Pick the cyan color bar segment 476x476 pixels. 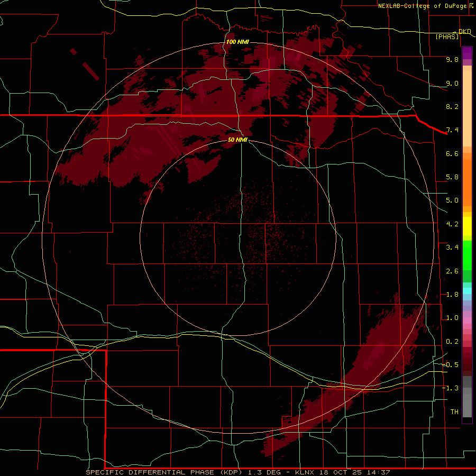coord(467,291)
